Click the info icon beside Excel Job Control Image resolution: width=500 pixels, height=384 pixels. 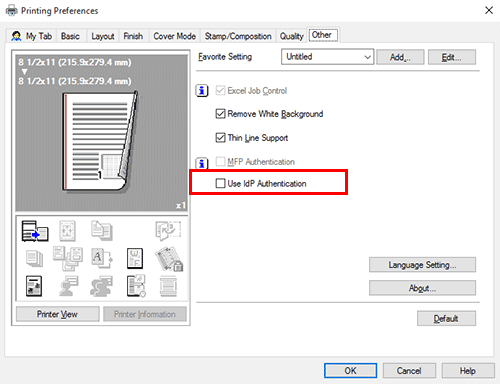[x=202, y=91]
